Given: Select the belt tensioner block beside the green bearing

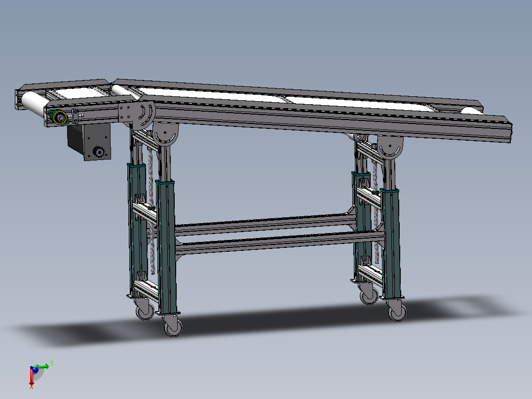Looking at the screenshot, I should (75, 116).
